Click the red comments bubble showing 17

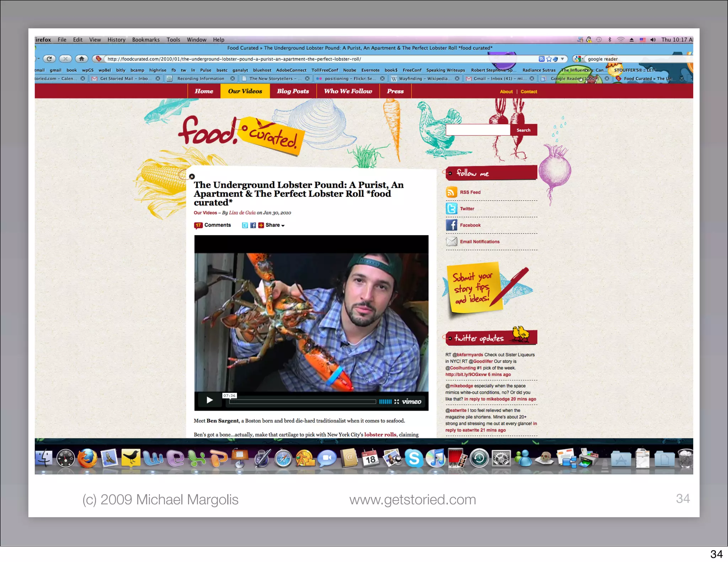198,225
